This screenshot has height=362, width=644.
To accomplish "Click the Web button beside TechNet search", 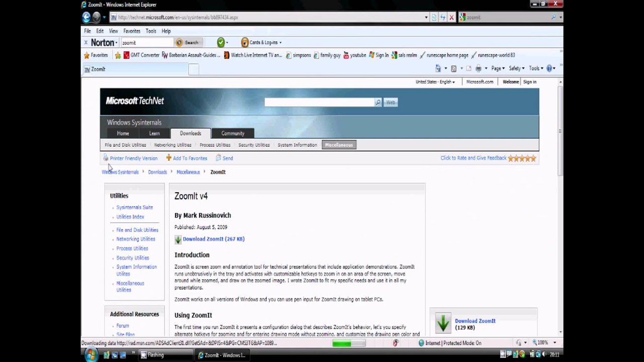I will pos(390,102).
